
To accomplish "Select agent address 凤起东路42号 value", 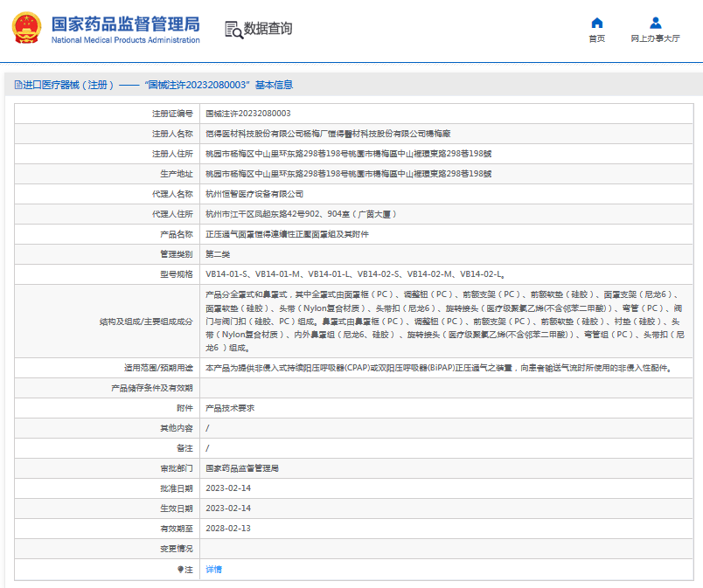I will [302, 215].
